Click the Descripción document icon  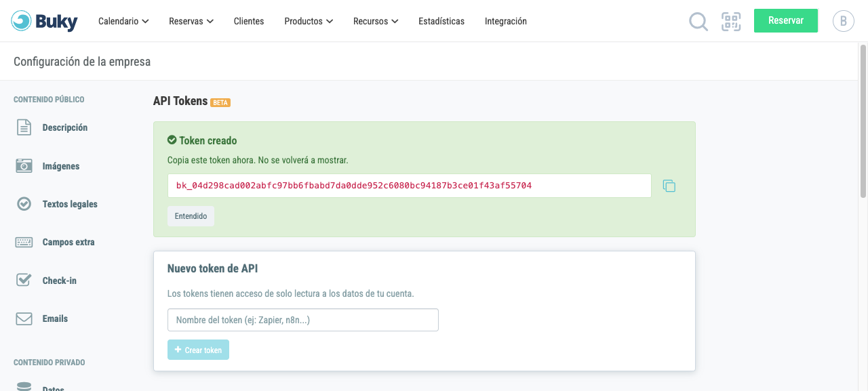click(24, 127)
